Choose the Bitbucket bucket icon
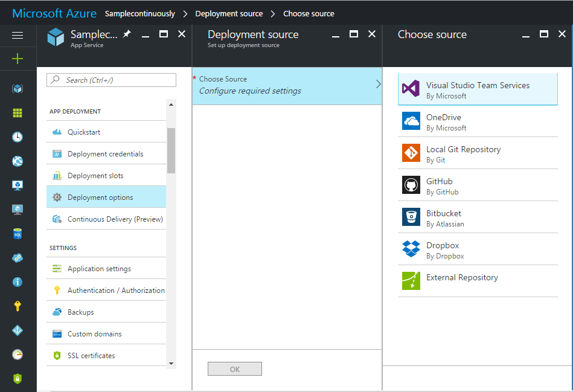 pyautogui.click(x=411, y=217)
